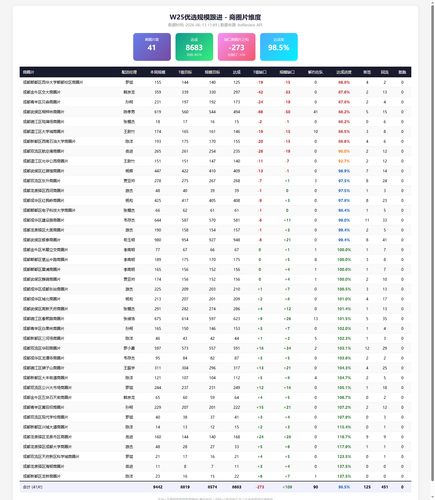This screenshot has height=500, width=435.
Task: Click the blue percentage "96.9%"
Action: (x=344, y=171)
